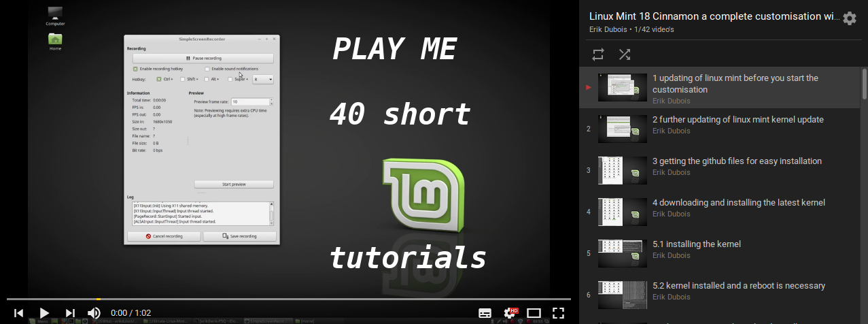
Task: Play the video with the play button
Action: 44,313
